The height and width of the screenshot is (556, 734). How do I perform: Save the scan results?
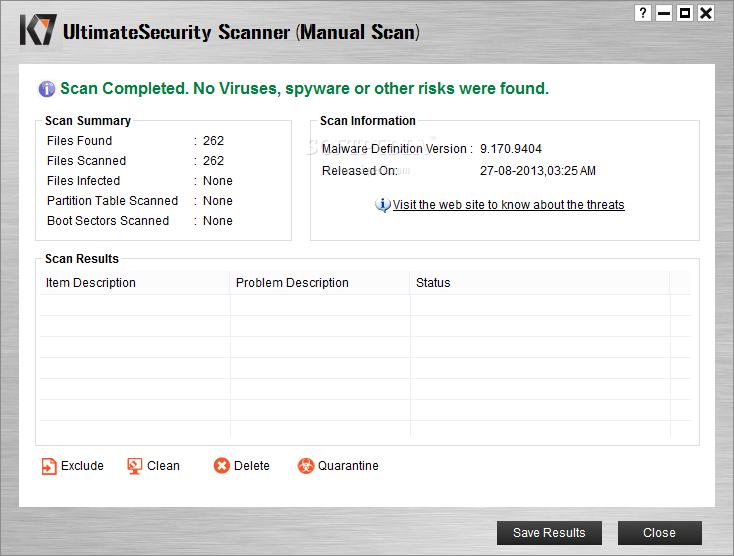[549, 533]
